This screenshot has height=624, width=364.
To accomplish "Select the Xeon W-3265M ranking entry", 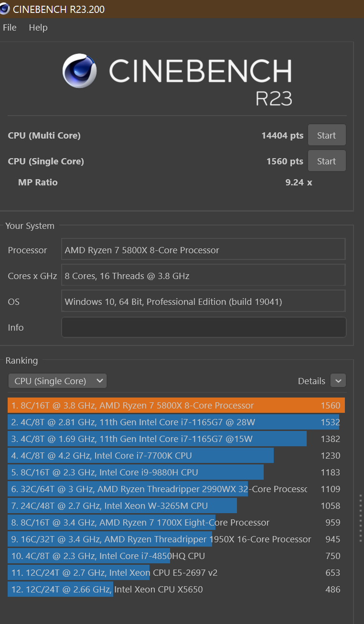I will pos(176,506).
